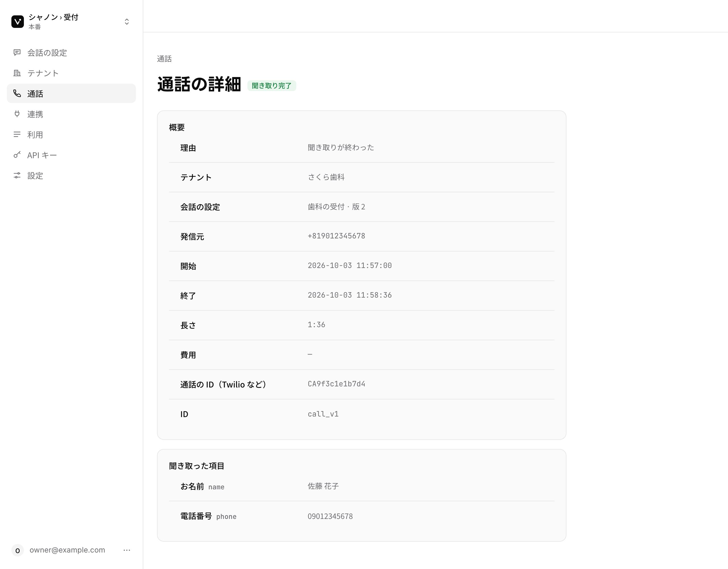
Task: Open 設定 settings page
Action: 71,176
